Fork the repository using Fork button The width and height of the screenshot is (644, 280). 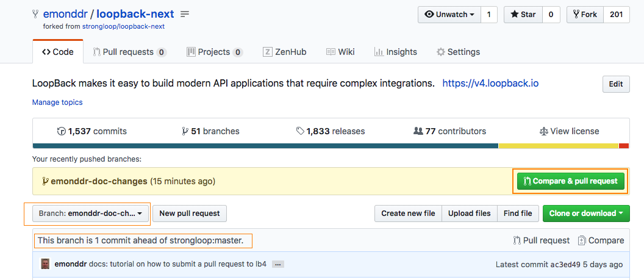pyautogui.click(x=585, y=15)
